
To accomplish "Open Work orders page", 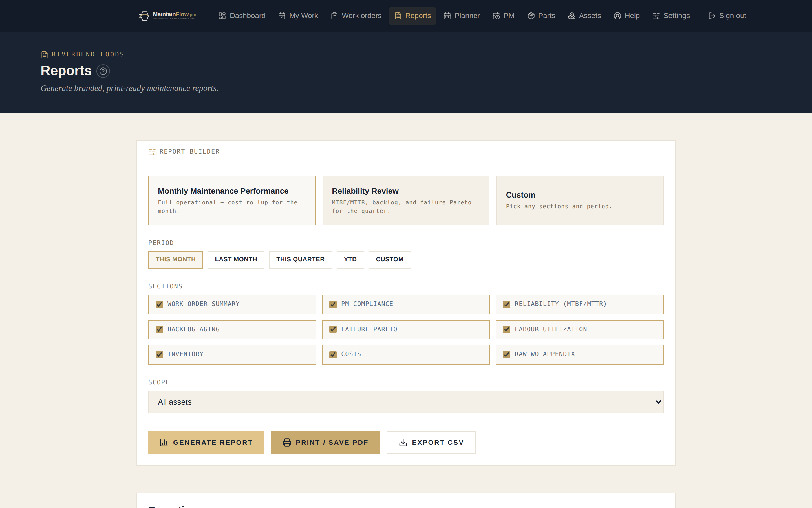I will [356, 16].
